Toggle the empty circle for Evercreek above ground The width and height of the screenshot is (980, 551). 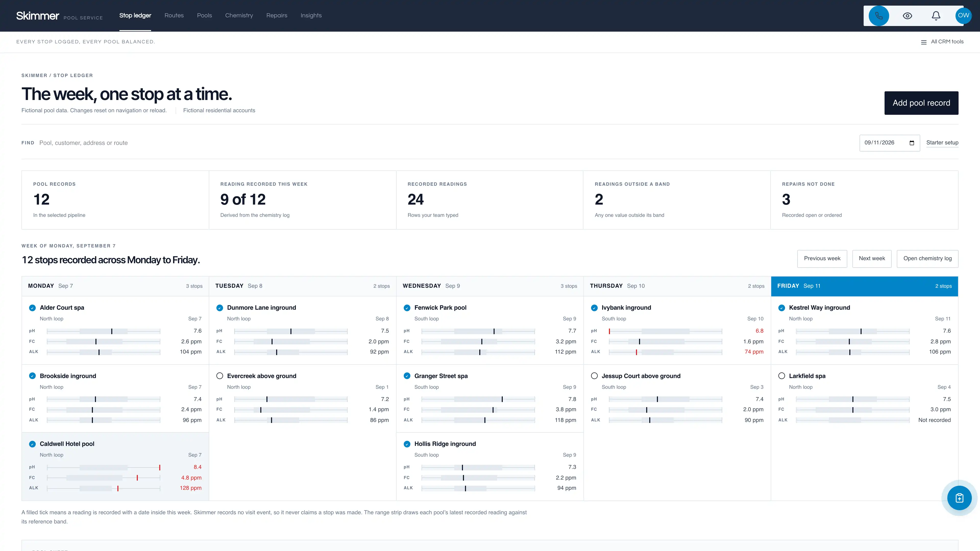click(x=219, y=376)
